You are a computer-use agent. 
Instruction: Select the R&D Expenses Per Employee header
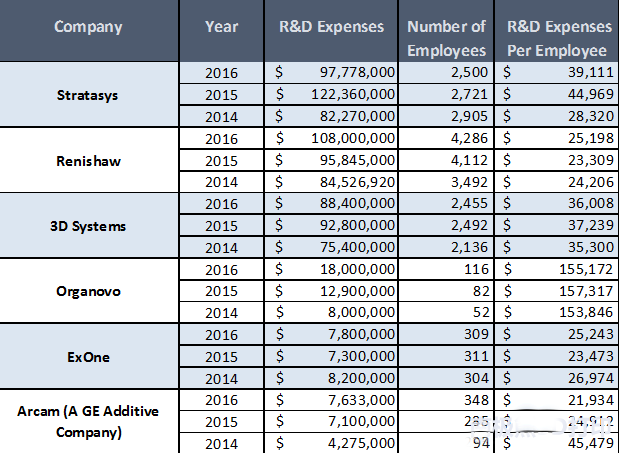coord(556,30)
